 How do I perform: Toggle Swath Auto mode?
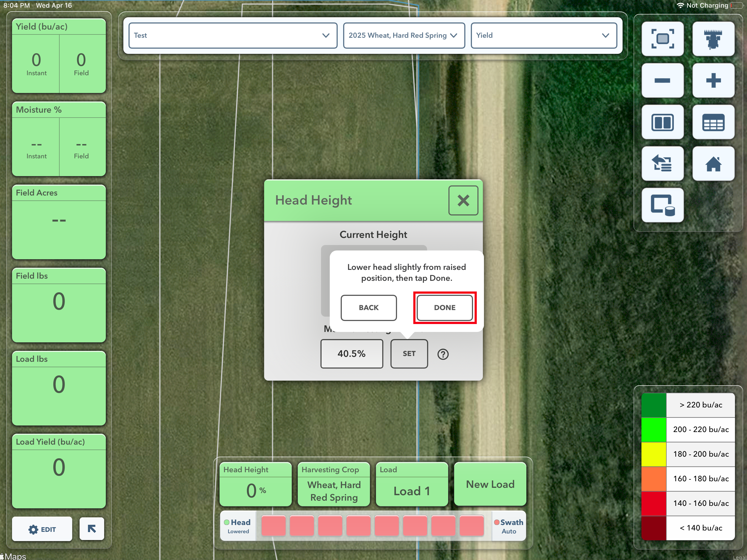coord(509,526)
